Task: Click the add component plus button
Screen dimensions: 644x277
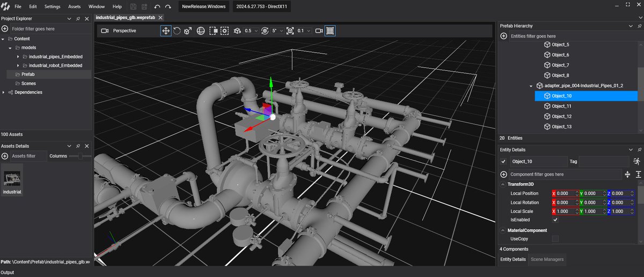Action: 503,174
